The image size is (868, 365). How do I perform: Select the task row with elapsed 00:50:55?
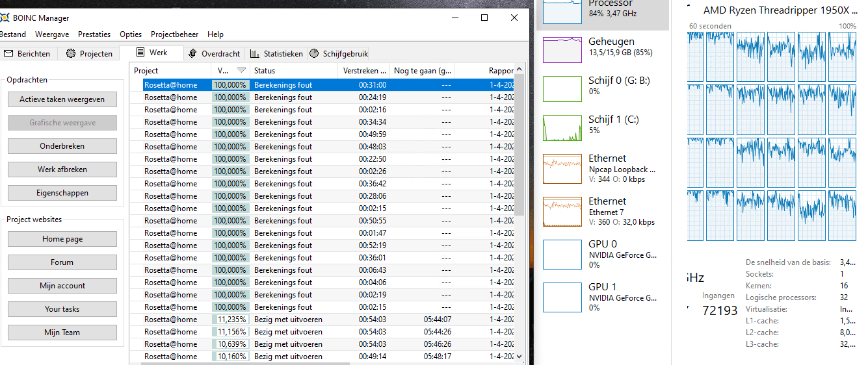[x=322, y=221]
